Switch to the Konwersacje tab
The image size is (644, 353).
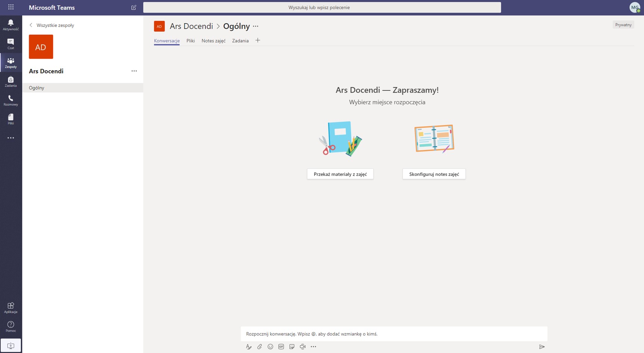pos(167,41)
